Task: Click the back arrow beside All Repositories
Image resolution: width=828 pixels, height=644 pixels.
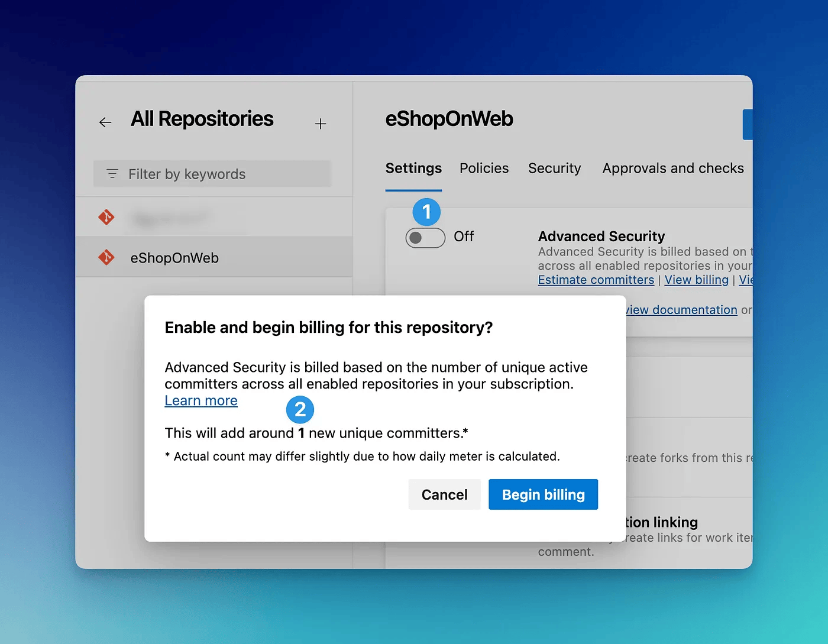Action: pyautogui.click(x=105, y=122)
